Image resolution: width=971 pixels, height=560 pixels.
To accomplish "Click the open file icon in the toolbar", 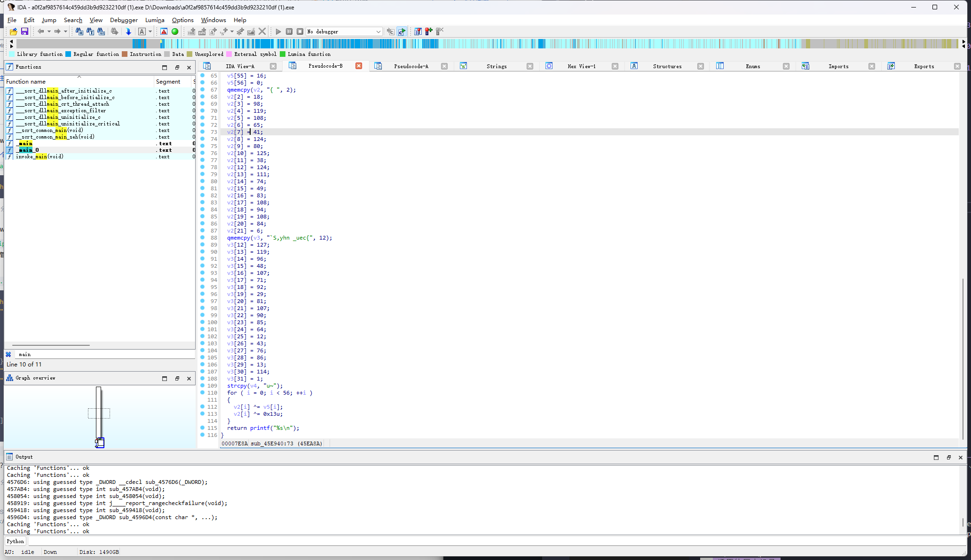I will click(13, 31).
